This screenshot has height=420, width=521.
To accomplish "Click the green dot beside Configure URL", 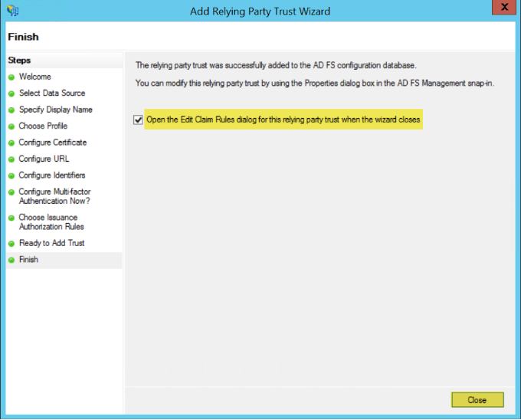I will click(11, 159).
